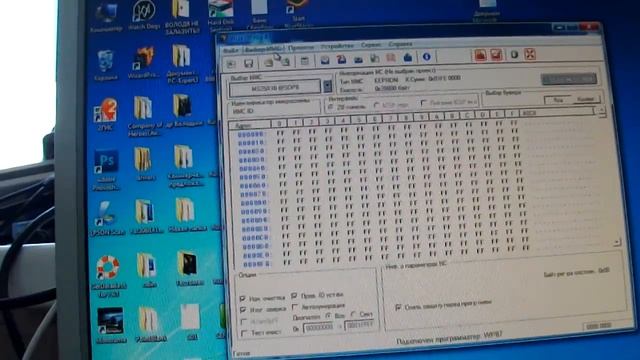Open the Сервис menu
The width and height of the screenshot is (640, 360).
(x=371, y=44)
